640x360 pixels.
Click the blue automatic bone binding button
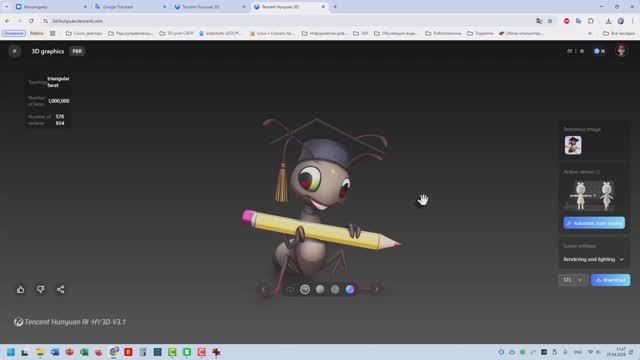[594, 223]
